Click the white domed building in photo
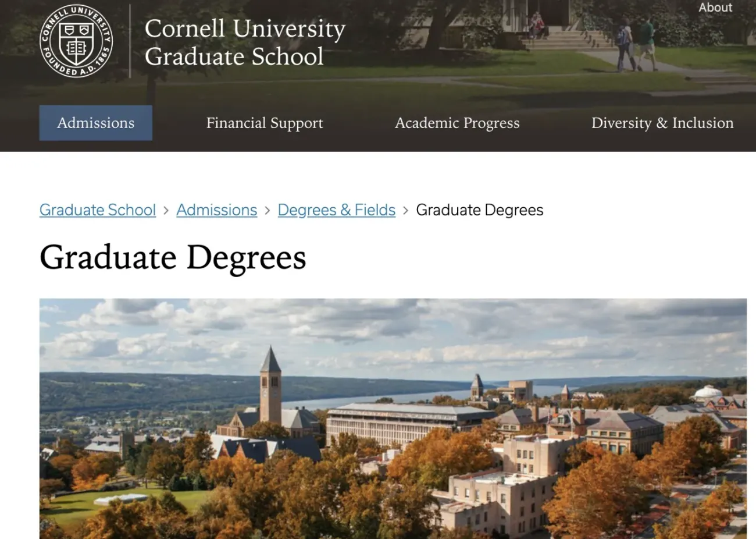 tap(708, 392)
